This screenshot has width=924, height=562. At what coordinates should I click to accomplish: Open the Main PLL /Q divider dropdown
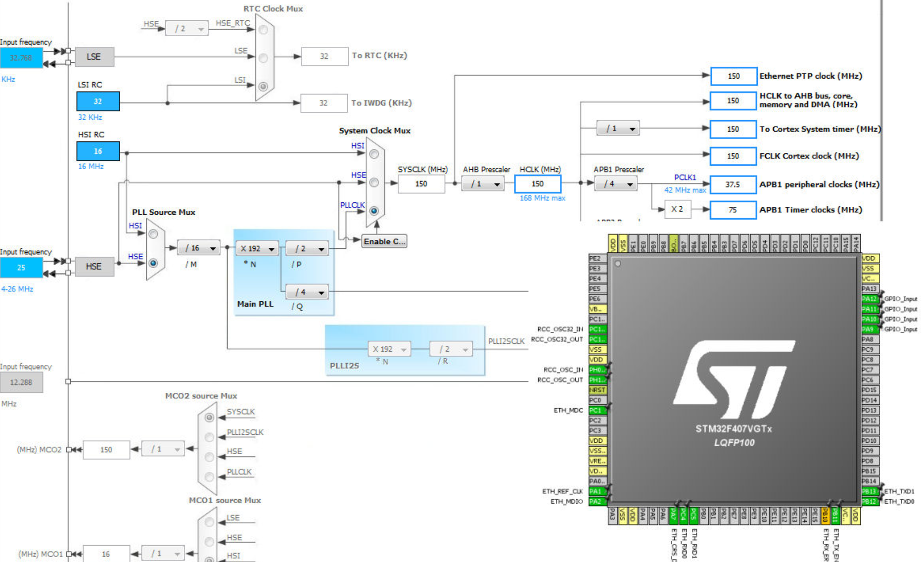307,292
